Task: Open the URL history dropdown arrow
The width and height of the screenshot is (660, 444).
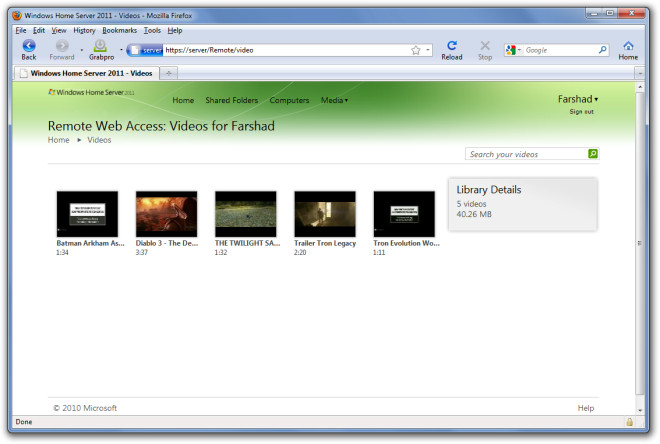Action: point(428,50)
